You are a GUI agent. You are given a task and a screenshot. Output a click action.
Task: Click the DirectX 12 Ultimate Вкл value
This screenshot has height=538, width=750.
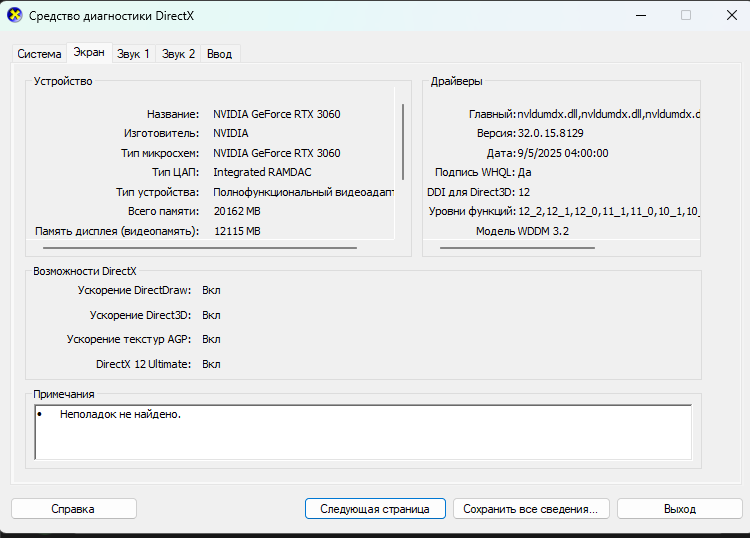point(211,364)
